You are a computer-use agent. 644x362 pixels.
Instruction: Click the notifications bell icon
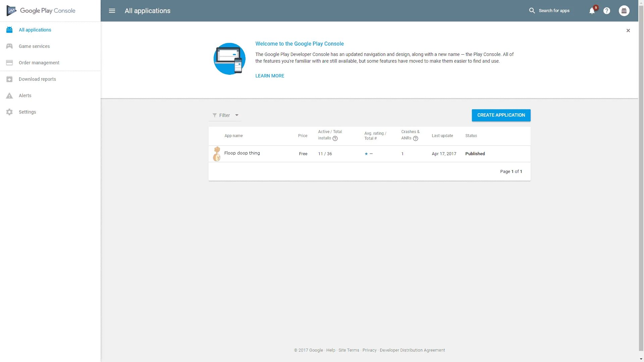click(x=592, y=11)
